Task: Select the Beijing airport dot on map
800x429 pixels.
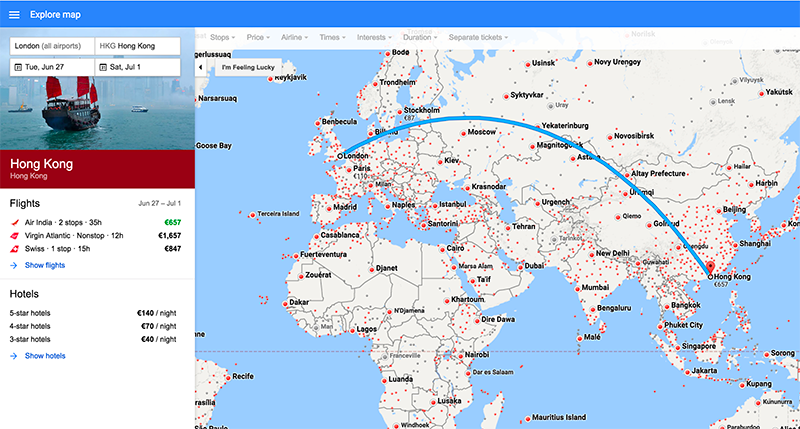Action: pyautogui.click(x=719, y=210)
